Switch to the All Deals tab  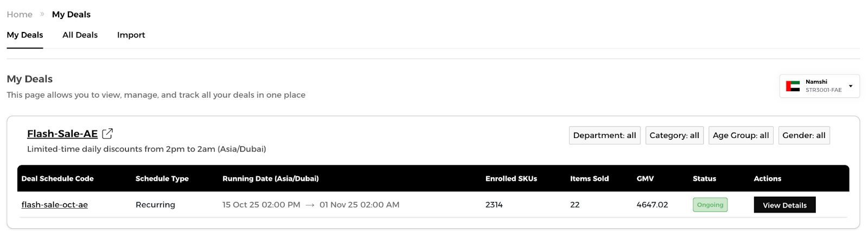pos(80,35)
